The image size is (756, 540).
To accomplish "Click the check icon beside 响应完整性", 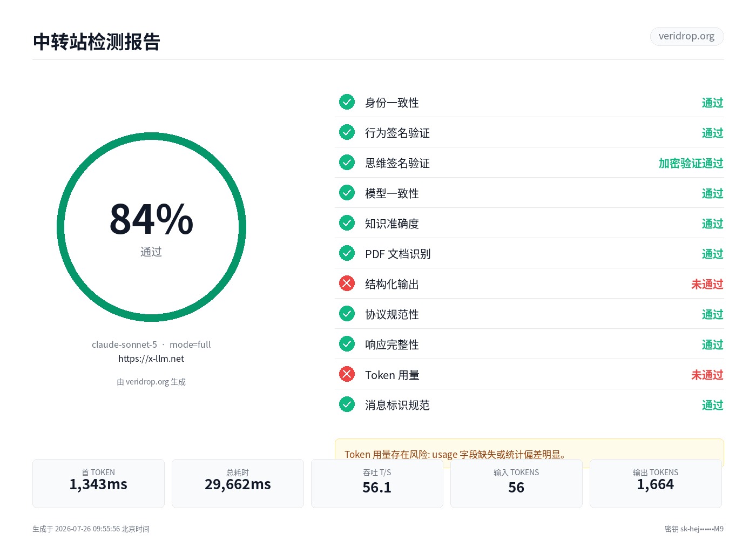I will pos(347,344).
